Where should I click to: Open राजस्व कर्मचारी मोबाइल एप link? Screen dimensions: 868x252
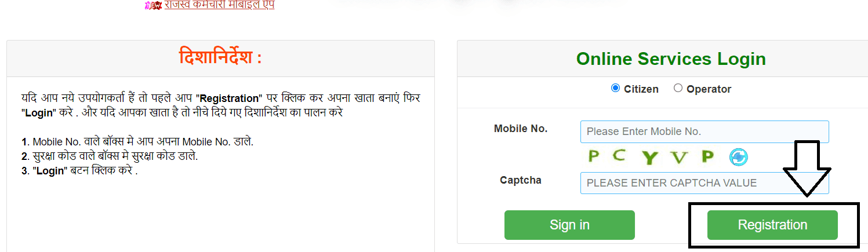pyautogui.click(x=219, y=5)
